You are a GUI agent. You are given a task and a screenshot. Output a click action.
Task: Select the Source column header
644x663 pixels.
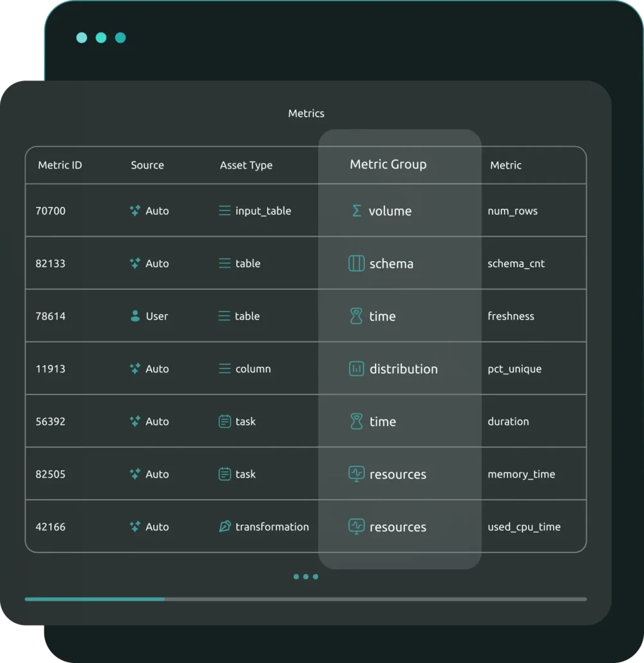(147, 165)
